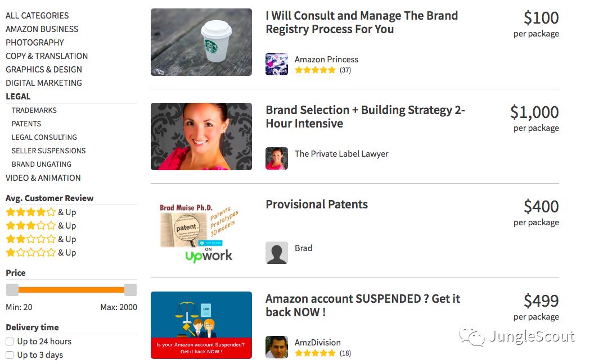Click The Private Label Lawyer avatar
The width and height of the screenshot is (594, 364).
[276, 158]
